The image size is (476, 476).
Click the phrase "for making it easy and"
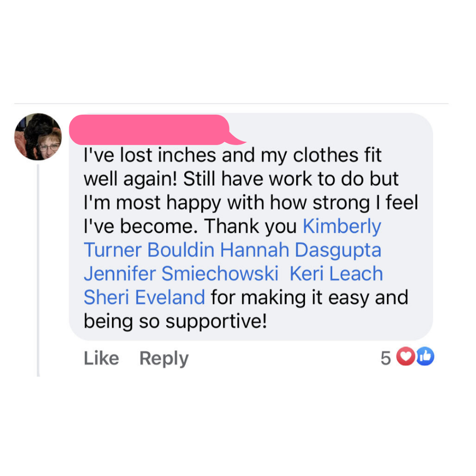click(309, 297)
